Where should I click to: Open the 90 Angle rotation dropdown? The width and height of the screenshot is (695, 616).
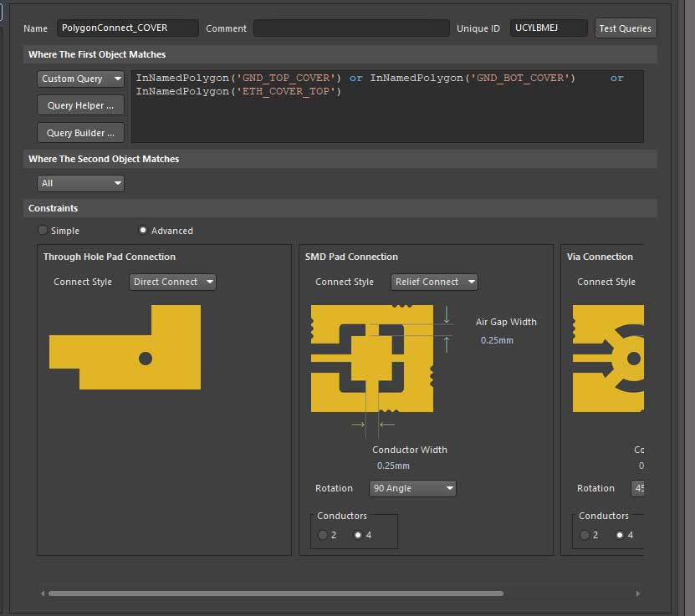tap(412, 488)
